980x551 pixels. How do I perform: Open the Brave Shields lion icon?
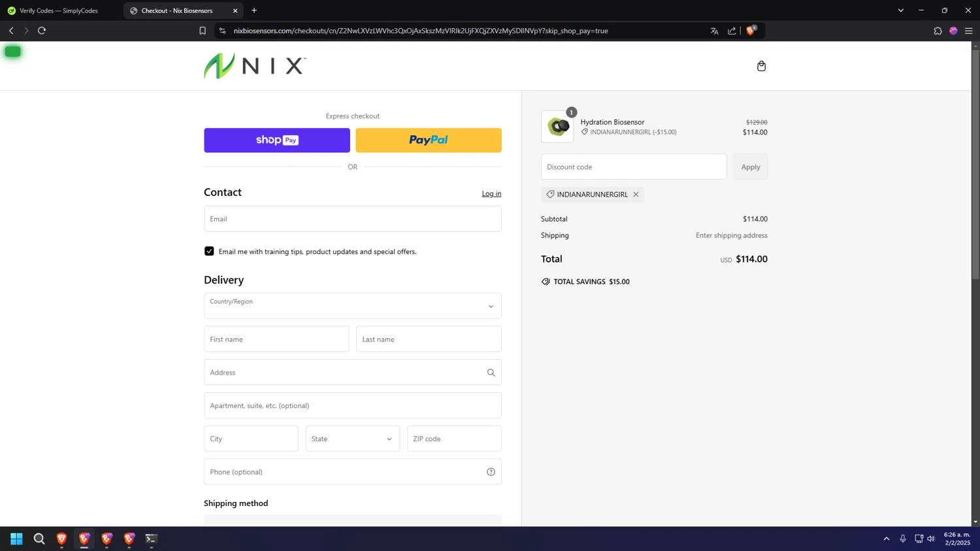pos(751,31)
